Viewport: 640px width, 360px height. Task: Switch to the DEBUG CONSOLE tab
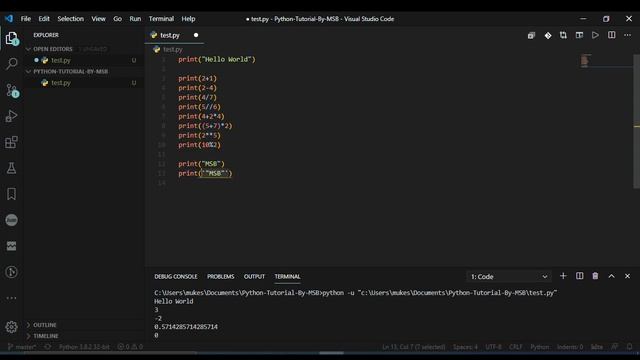point(176,277)
